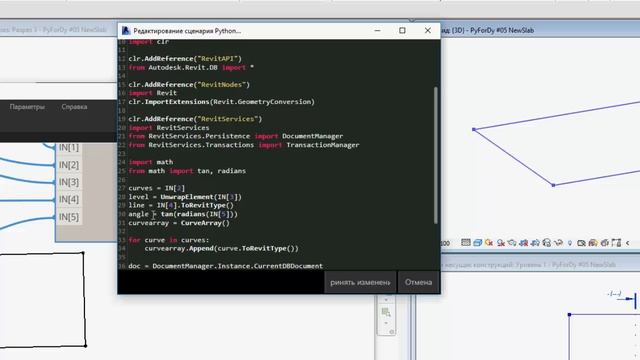This screenshot has width=640, height=360.
Task: Click line curvearray = CurveArray()
Action: pyautogui.click(x=179, y=223)
